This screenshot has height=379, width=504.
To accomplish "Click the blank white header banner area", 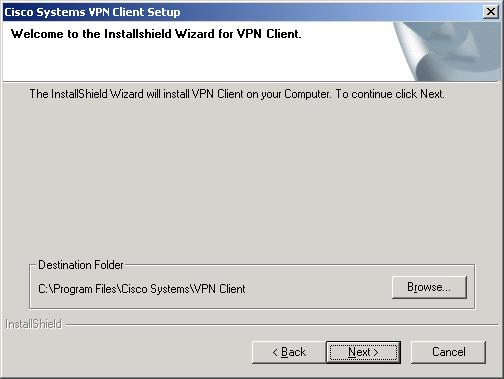I will point(200,62).
